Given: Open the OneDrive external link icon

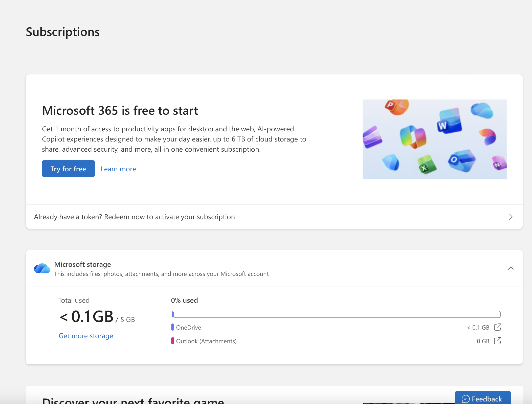Looking at the screenshot, I should click(497, 327).
